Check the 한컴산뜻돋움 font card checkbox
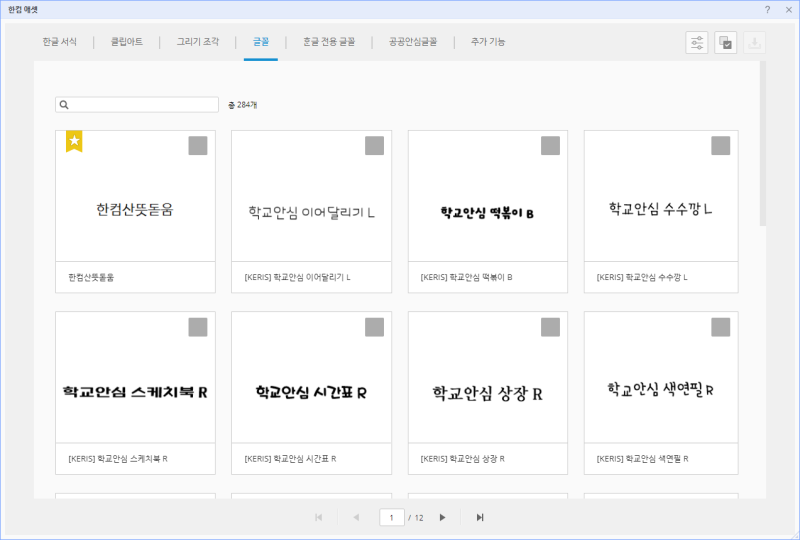This screenshot has height=540, width=800. point(198,145)
